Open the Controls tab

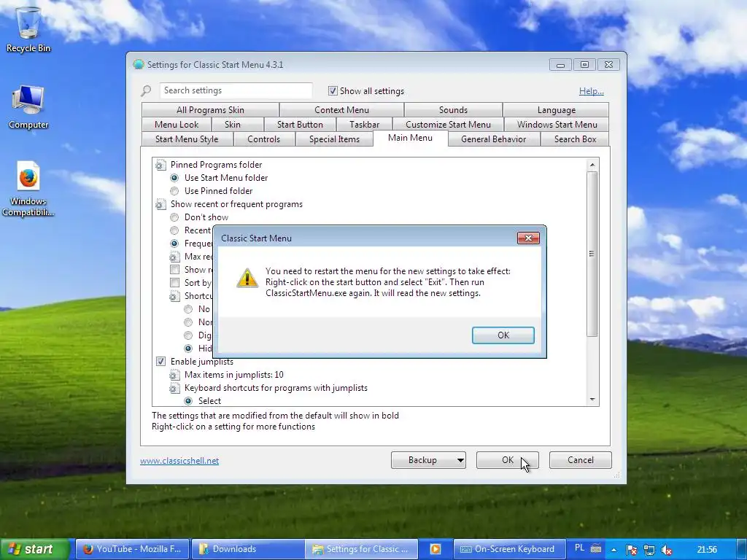click(x=263, y=139)
